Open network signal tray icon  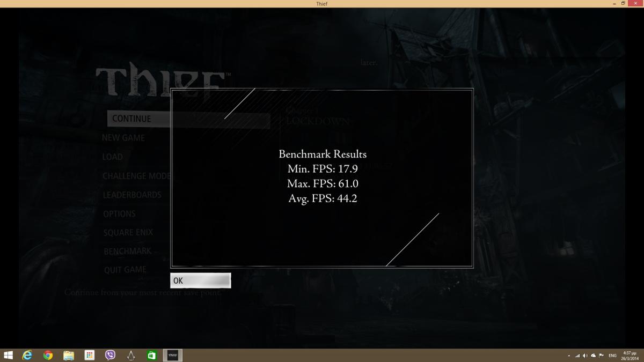click(577, 356)
